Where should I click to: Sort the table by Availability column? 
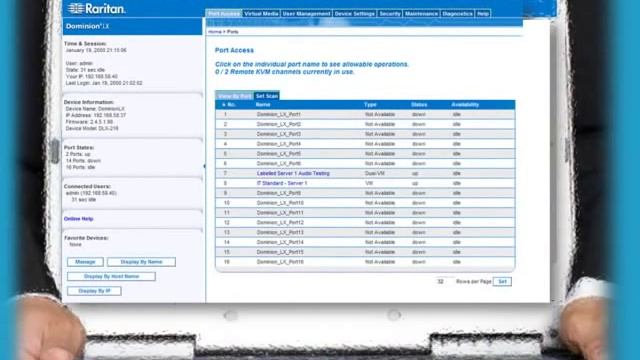(465, 105)
